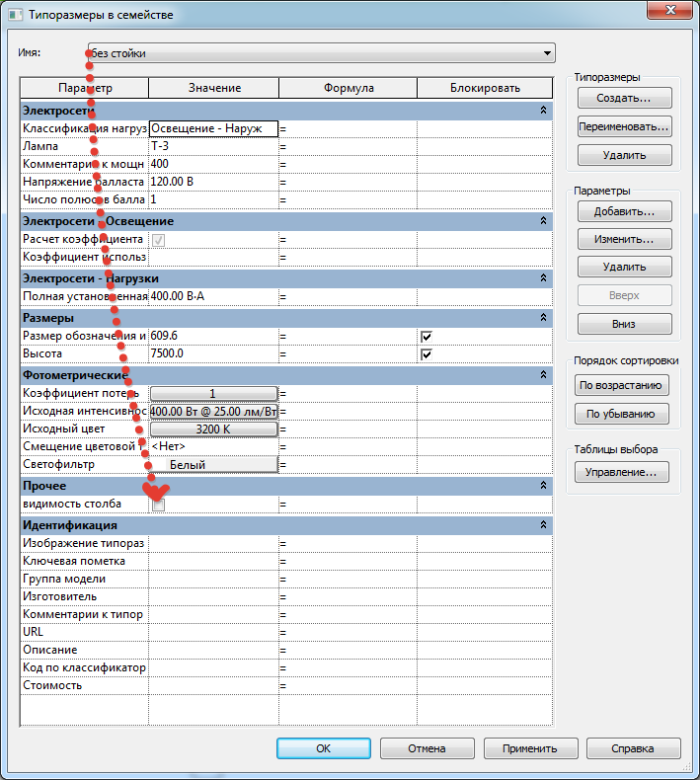
Task: Click the Применить button
Action: [530, 748]
